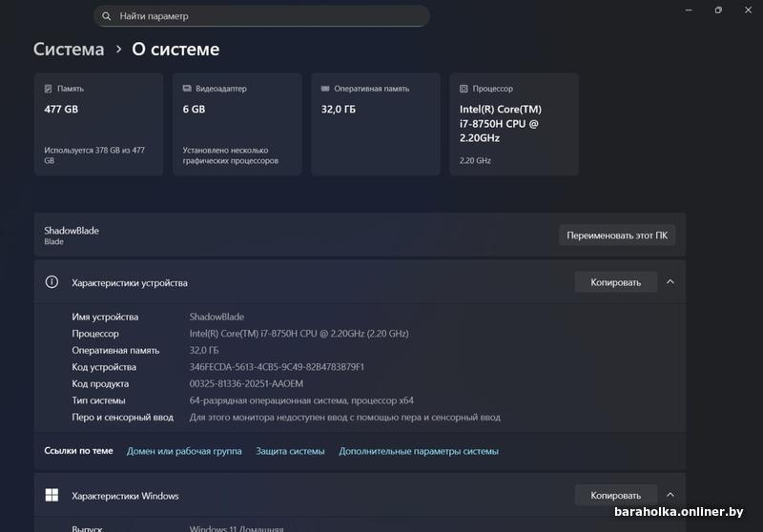763x532 pixels.
Task: Open the 'Процессор' card
Action: [514, 124]
